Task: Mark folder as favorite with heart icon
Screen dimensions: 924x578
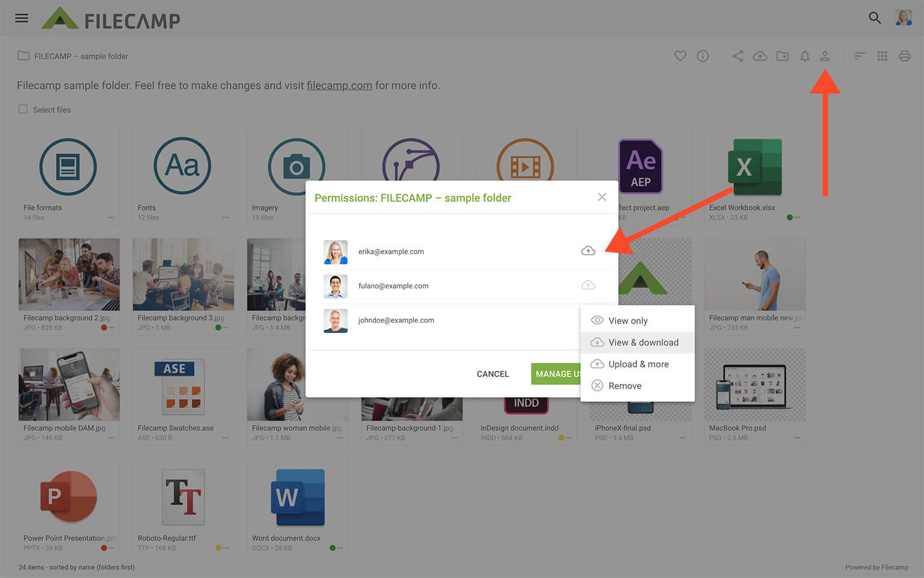Action: pyautogui.click(x=680, y=56)
